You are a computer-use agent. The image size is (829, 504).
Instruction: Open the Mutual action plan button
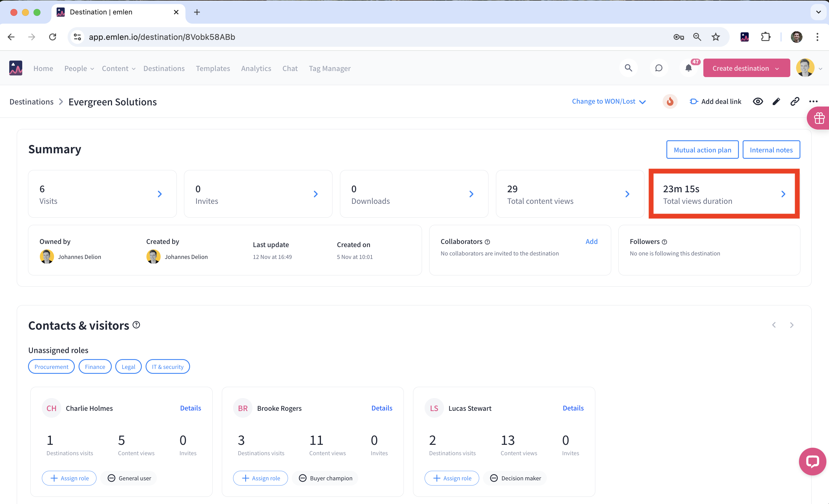coord(702,150)
